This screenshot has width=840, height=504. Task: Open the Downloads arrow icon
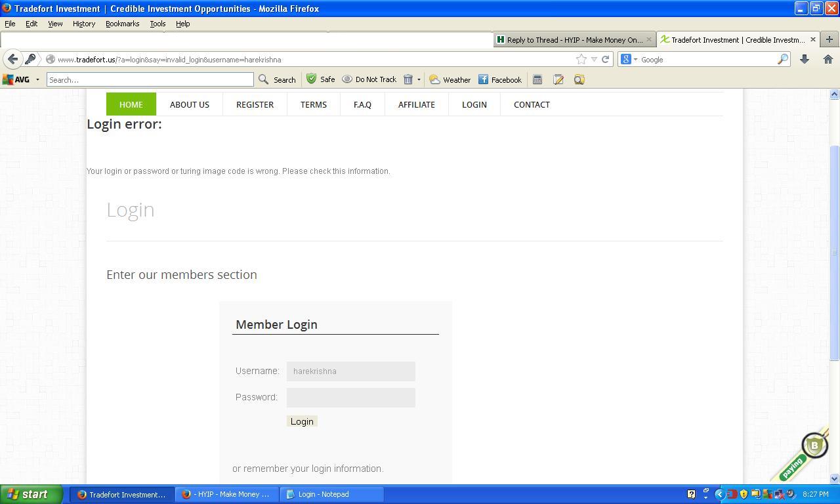click(x=804, y=59)
